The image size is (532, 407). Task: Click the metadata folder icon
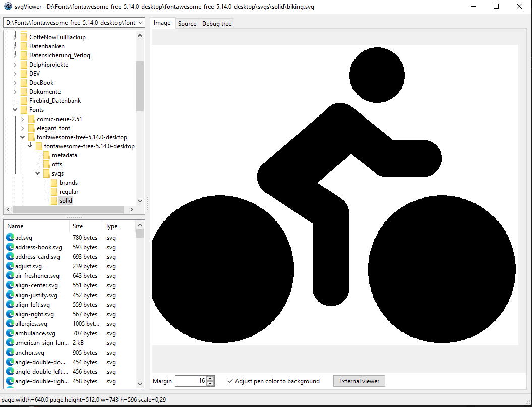pyautogui.click(x=46, y=155)
